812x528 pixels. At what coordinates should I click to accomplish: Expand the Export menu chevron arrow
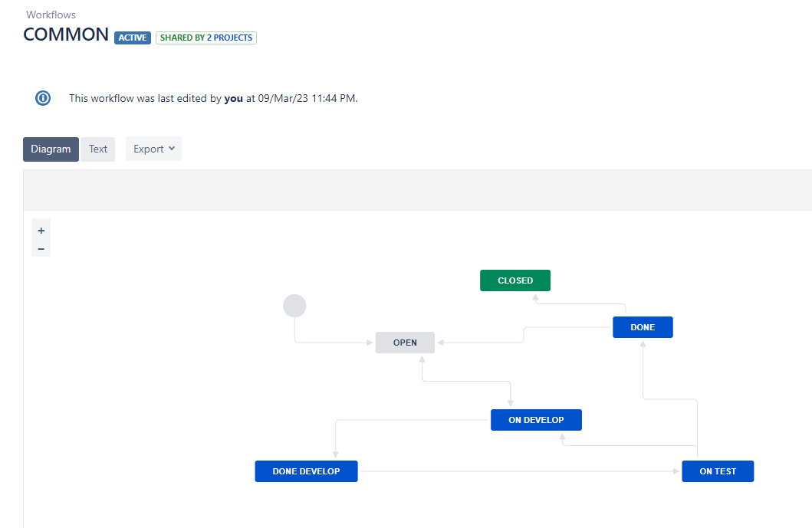(172, 149)
